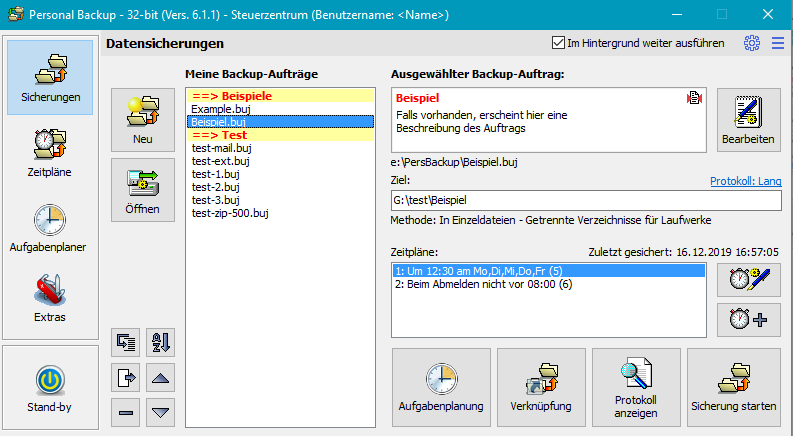
Task: Select schedule '1: Um 12:30 am Mo,Di,Mi,Do,Fr (5)'
Action: [549, 271]
